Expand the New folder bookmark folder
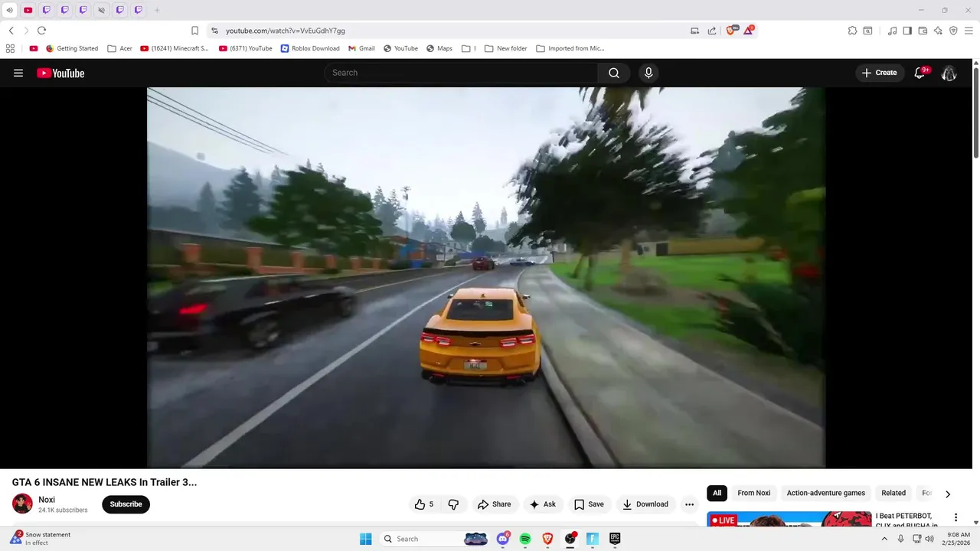Viewport: 980px width, 551px height. click(x=506, y=48)
